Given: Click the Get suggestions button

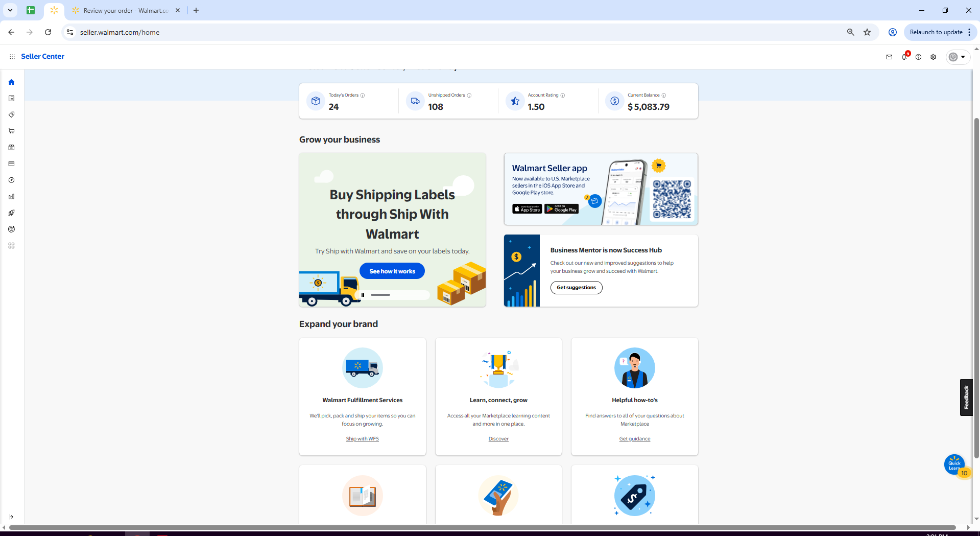Looking at the screenshot, I should pos(576,288).
